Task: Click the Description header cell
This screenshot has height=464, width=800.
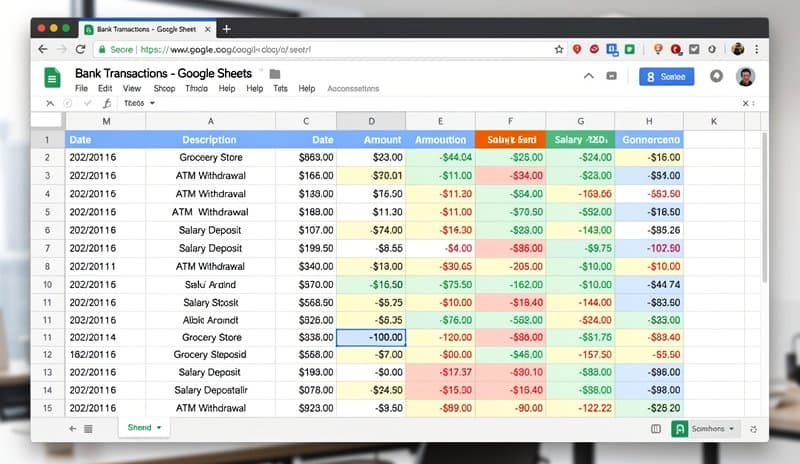Action: [210, 139]
